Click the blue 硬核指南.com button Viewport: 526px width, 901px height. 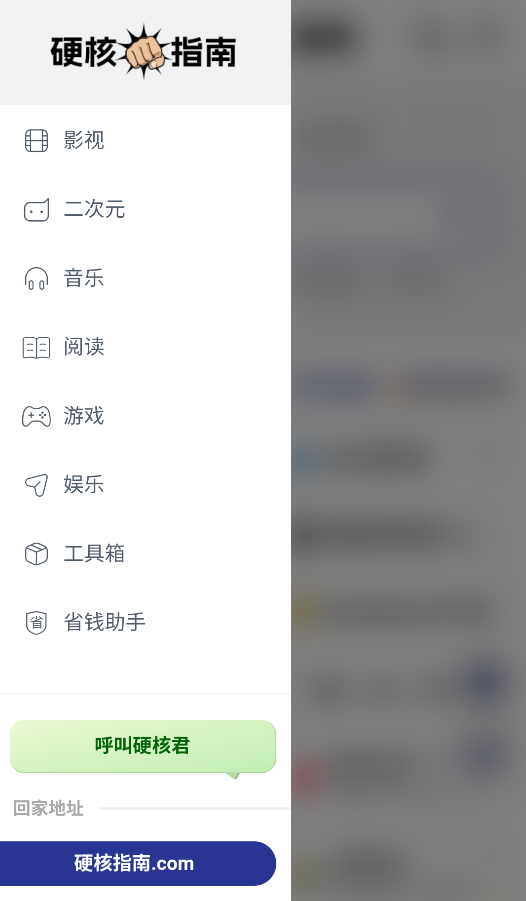click(x=136, y=863)
